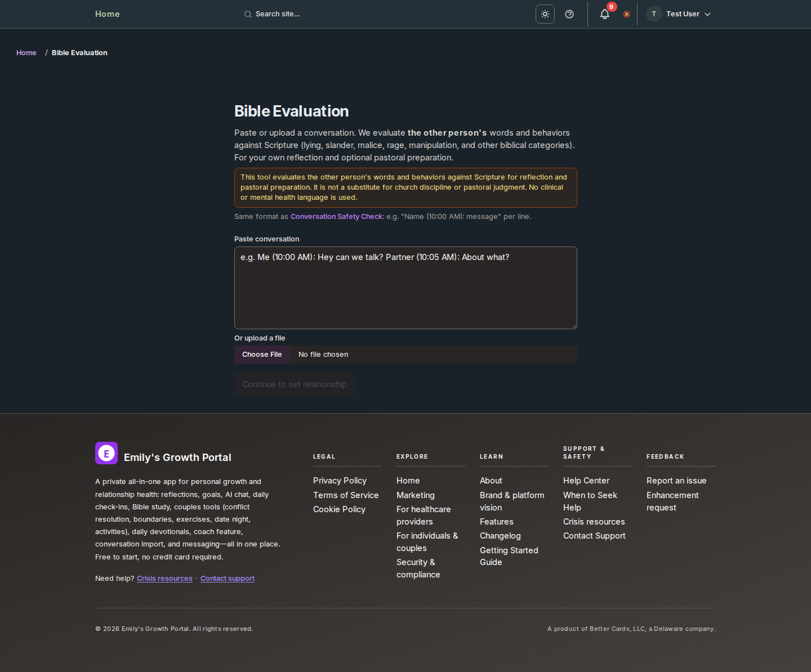Click the breadcrumb Home icon link
The width and height of the screenshot is (811, 672).
click(26, 52)
